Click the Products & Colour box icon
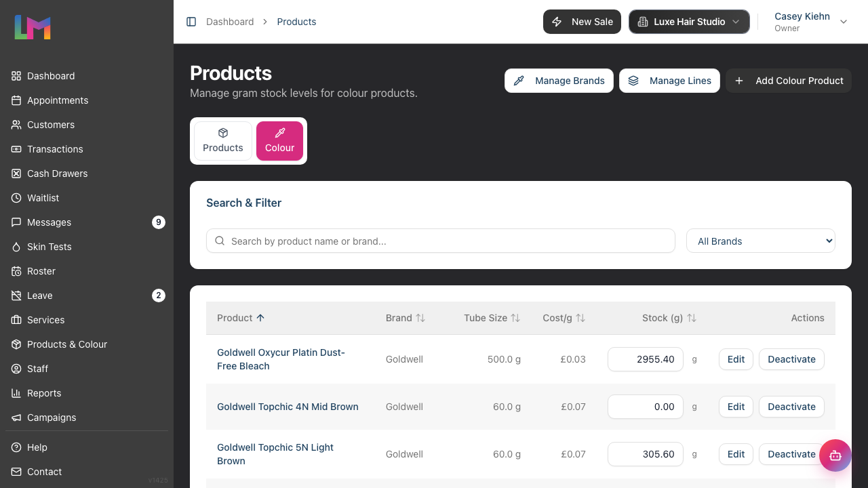Viewport: 868px width, 488px height. (x=16, y=344)
